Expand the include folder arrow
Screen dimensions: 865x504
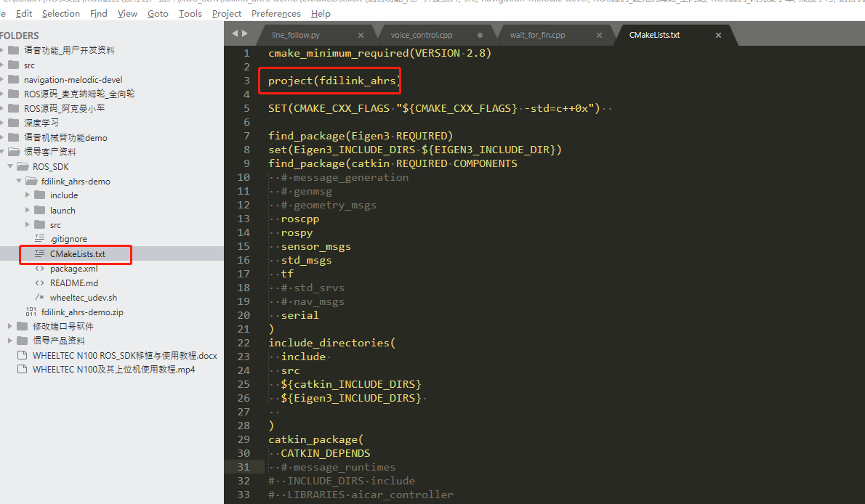(x=28, y=195)
